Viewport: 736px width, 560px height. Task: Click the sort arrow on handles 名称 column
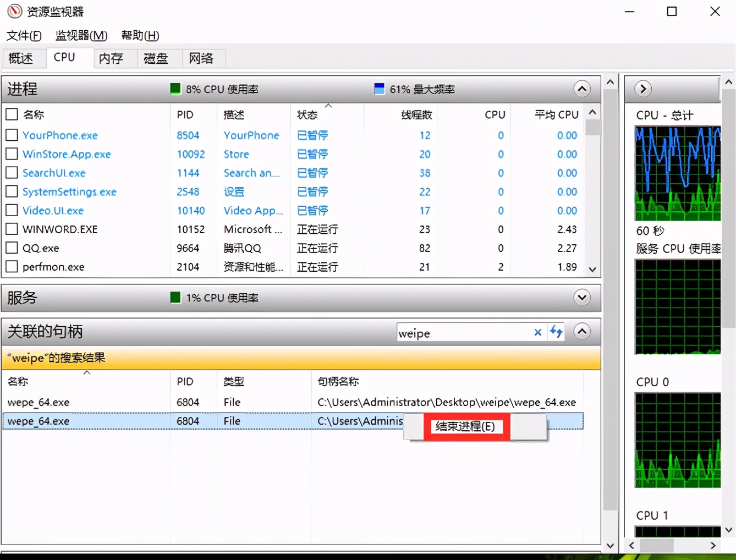tap(86, 372)
